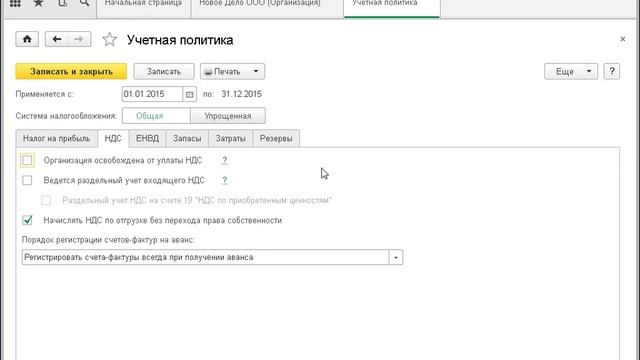Navigate forward with right arrow button
The image size is (640, 360).
point(79,39)
